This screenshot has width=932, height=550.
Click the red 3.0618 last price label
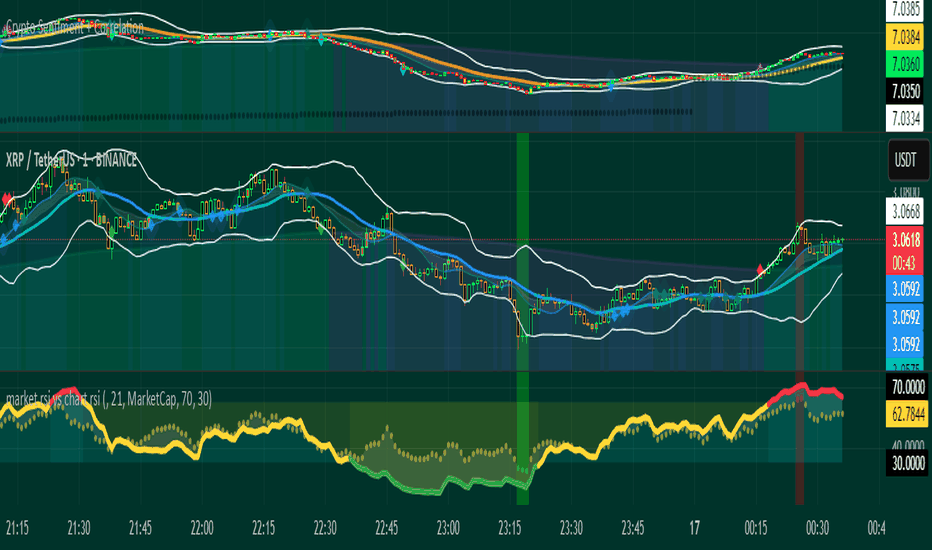906,239
